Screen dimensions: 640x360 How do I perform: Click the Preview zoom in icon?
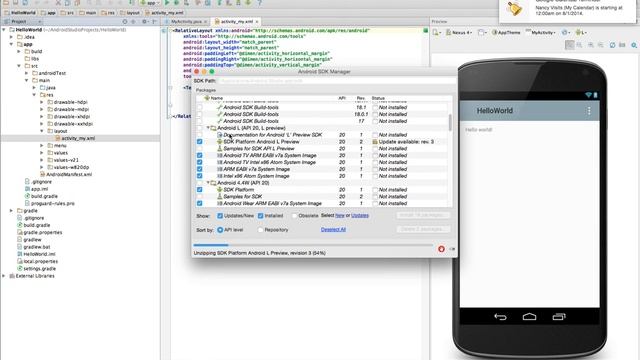[x=591, y=45]
